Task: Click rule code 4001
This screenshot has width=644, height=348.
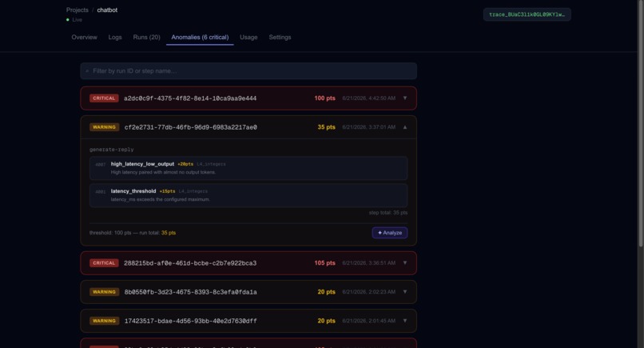Action: click(100, 192)
